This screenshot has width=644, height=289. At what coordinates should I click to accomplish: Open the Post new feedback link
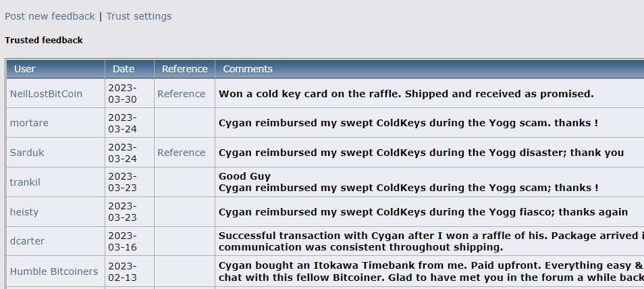click(x=50, y=16)
